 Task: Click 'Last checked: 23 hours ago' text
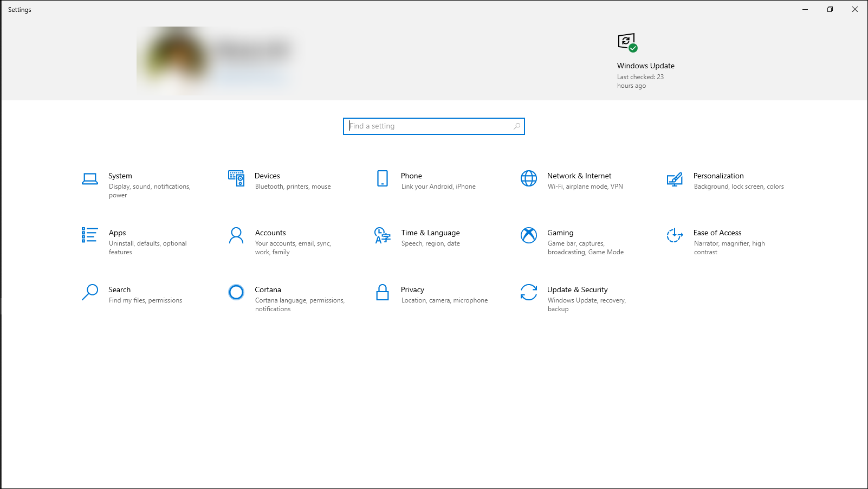coord(640,81)
